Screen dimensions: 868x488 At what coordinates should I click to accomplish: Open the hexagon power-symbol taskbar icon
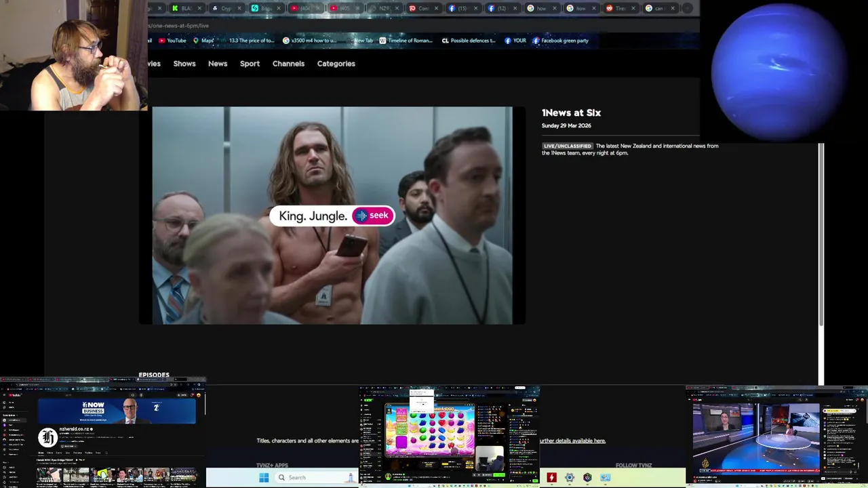[x=587, y=478]
